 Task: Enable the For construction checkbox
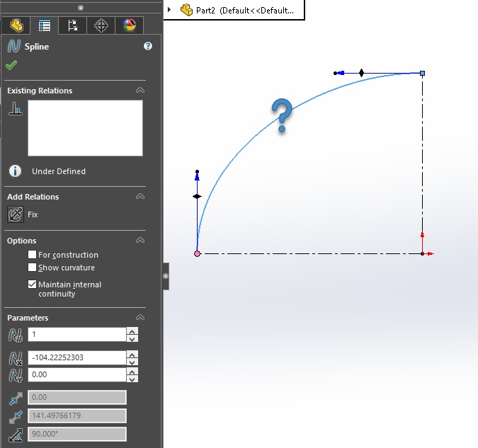click(x=32, y=255)
